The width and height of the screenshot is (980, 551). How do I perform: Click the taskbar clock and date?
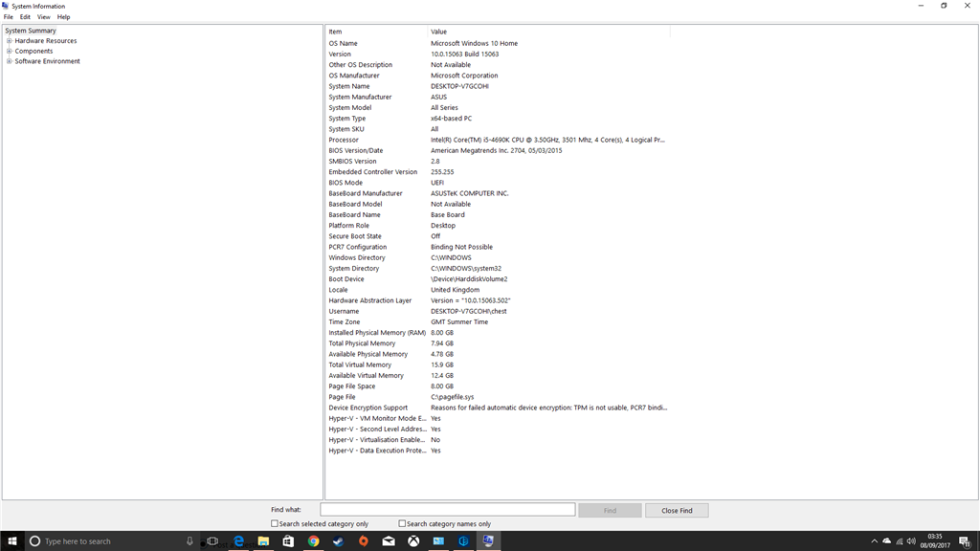pyautogui.click(x=934, y=541)
